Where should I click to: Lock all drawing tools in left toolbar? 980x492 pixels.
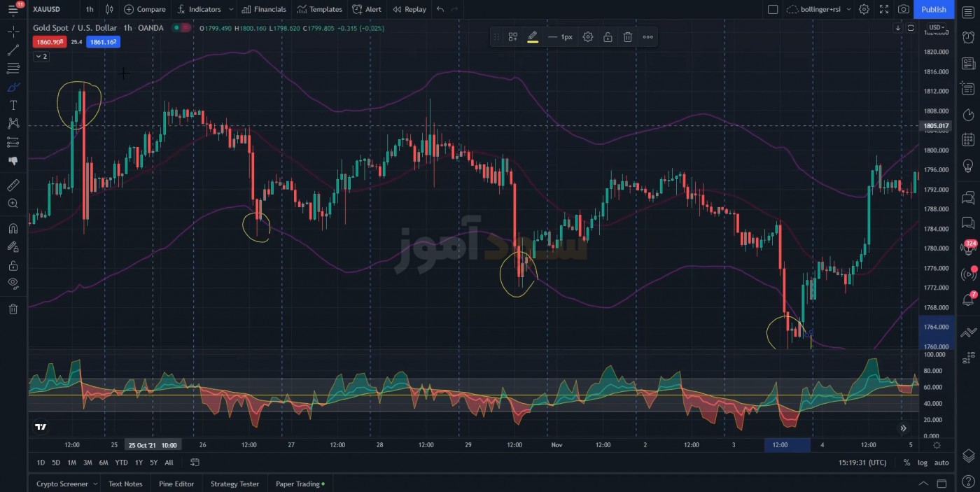coord(13,265)
